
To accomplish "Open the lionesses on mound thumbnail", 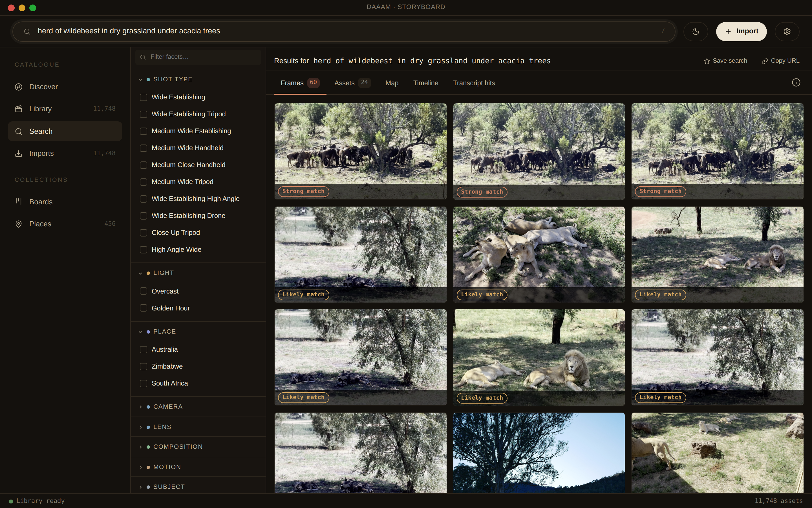I will (539, 254).
